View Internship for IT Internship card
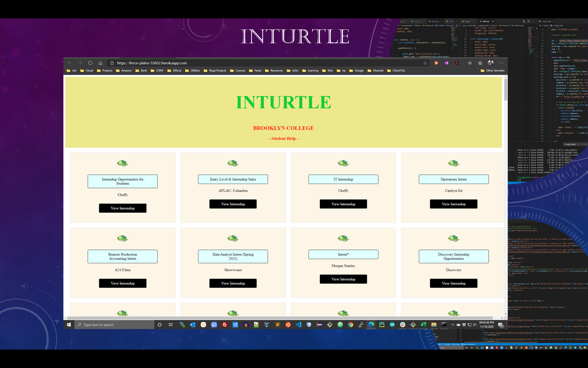The width and height of the screenshot is (588, 368). coord(343,204)
